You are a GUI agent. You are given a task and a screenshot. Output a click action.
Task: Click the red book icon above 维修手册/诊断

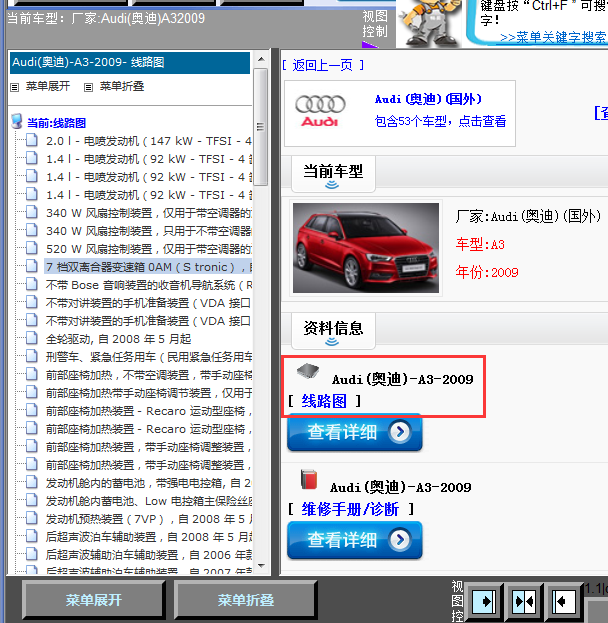click(x=309, y=479)
